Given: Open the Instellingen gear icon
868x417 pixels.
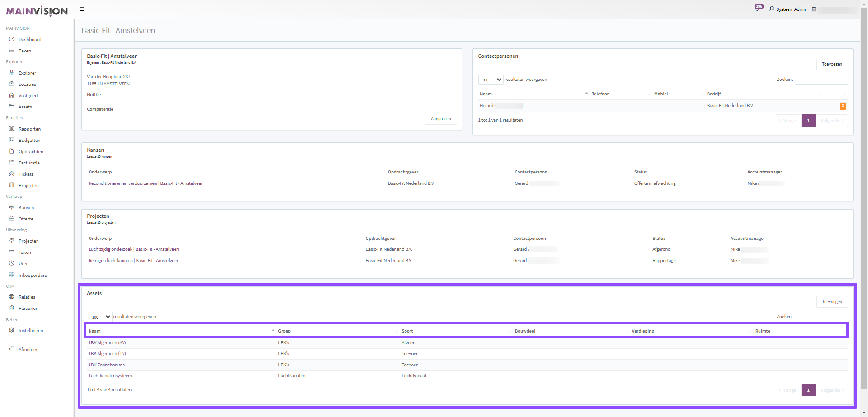Looking at the screenshot, I should tap(12, 330).
